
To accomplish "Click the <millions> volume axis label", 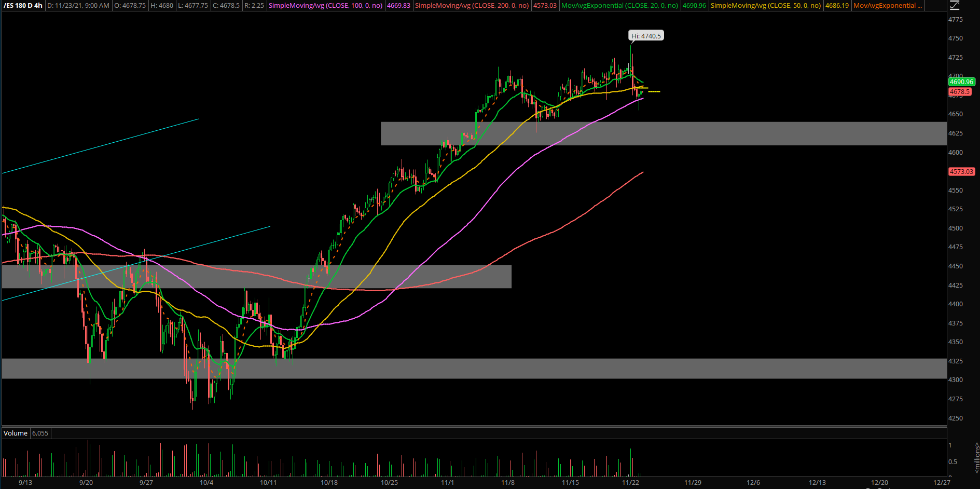I will (976, 457).
